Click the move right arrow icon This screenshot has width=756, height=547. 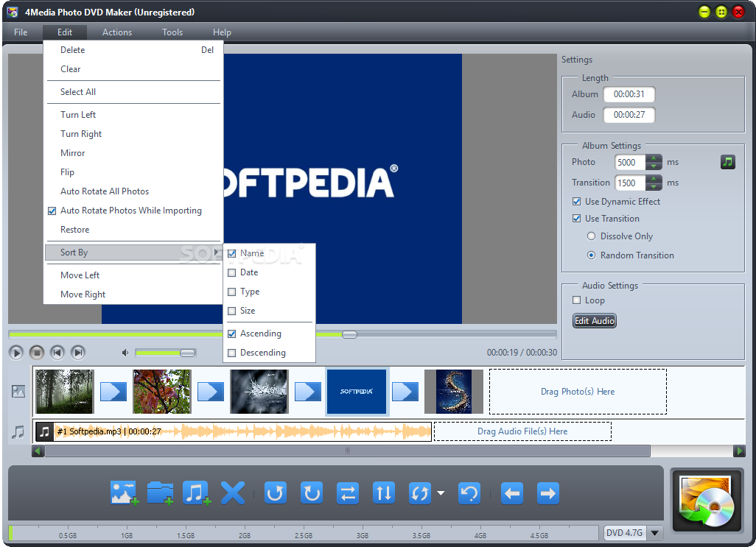point(547,493)
